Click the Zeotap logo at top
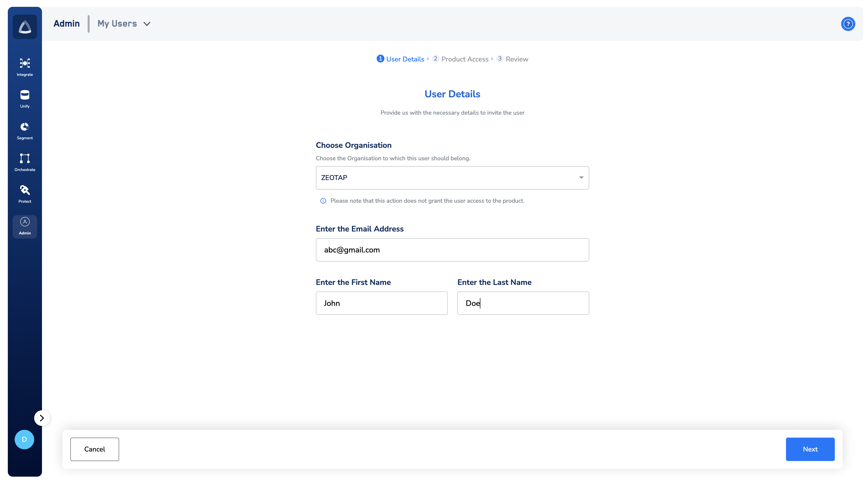Screen dimensions: 868x482 click(25, 27)
